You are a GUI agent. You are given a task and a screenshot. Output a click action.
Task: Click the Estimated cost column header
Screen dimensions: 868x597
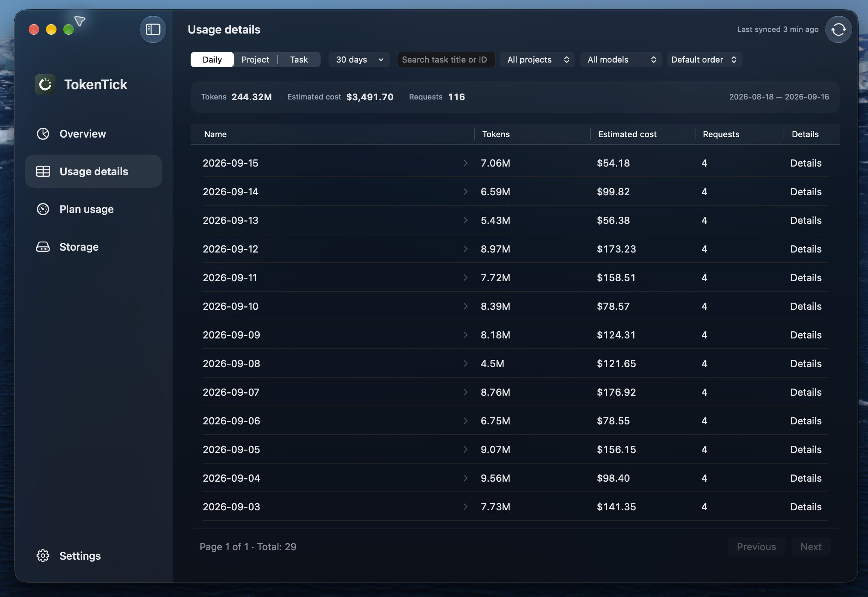(x=627, y=134)
